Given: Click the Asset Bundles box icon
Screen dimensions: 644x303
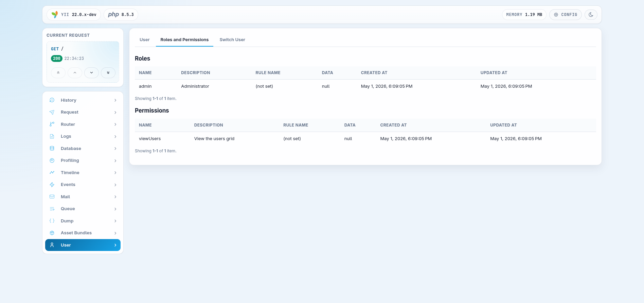Looking at the screenshot, I should point(52,233).
